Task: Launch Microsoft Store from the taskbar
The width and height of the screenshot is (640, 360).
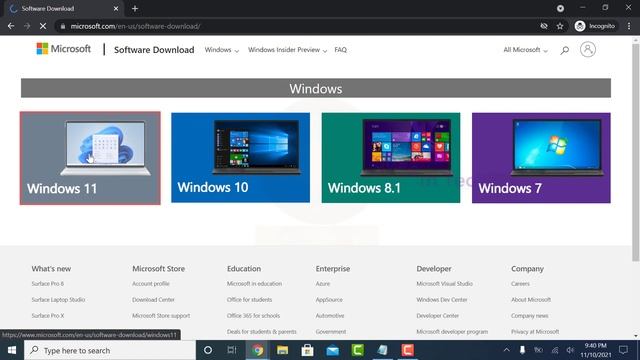Action: click(307, 350)
